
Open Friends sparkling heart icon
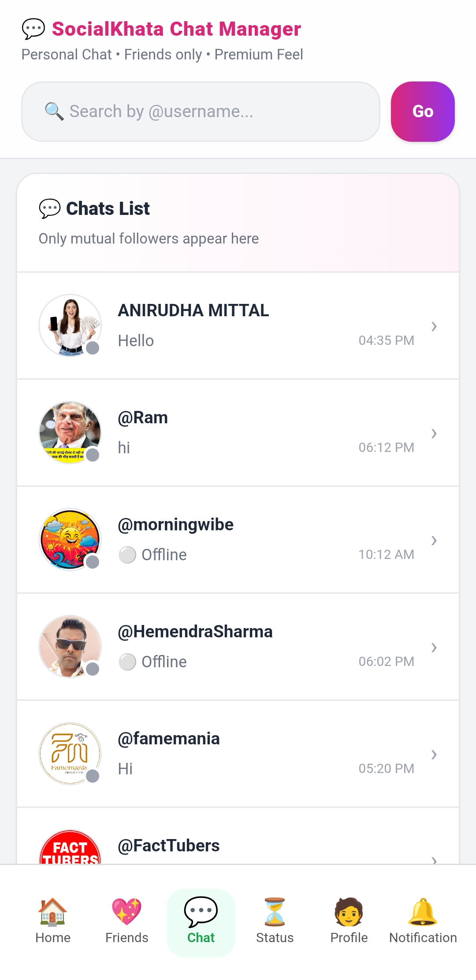pyautogui.click(x=126, y=911)
